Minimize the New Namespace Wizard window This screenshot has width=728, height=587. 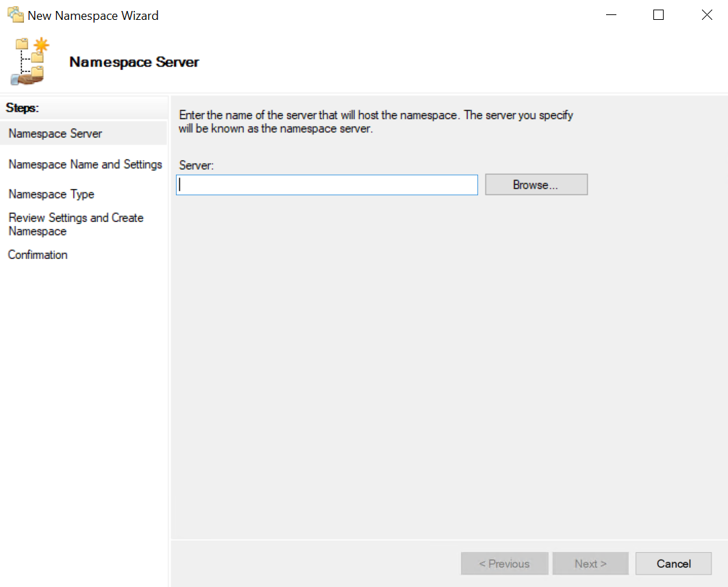(x=610, y=15)
